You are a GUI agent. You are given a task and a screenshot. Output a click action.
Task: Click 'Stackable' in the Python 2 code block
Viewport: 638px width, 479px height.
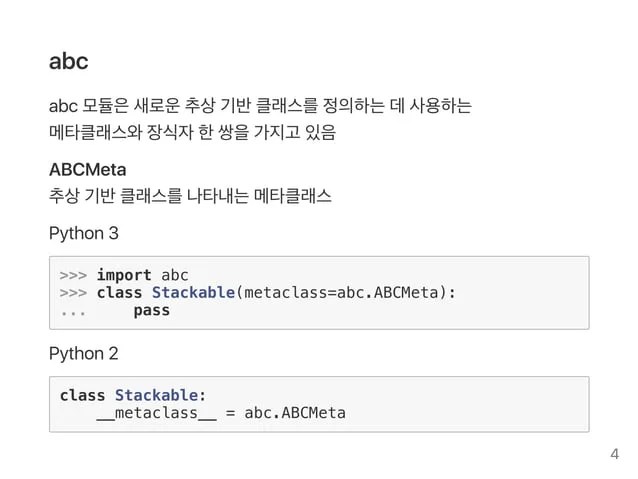(156, 395)
